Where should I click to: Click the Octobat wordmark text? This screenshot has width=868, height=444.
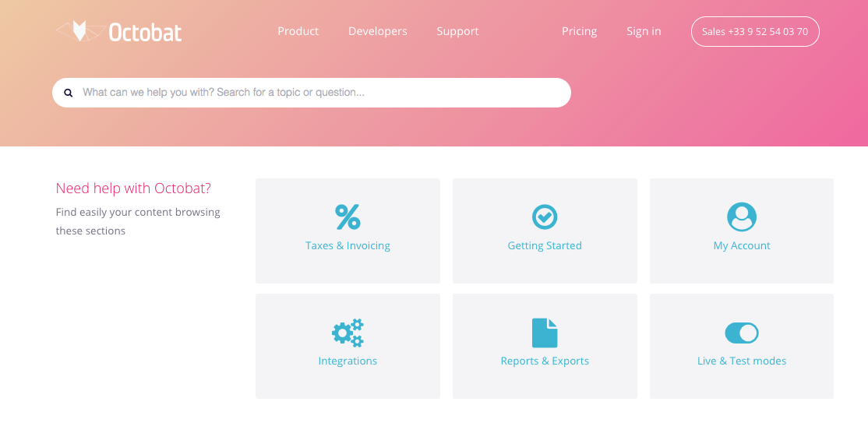pos(146,32)
